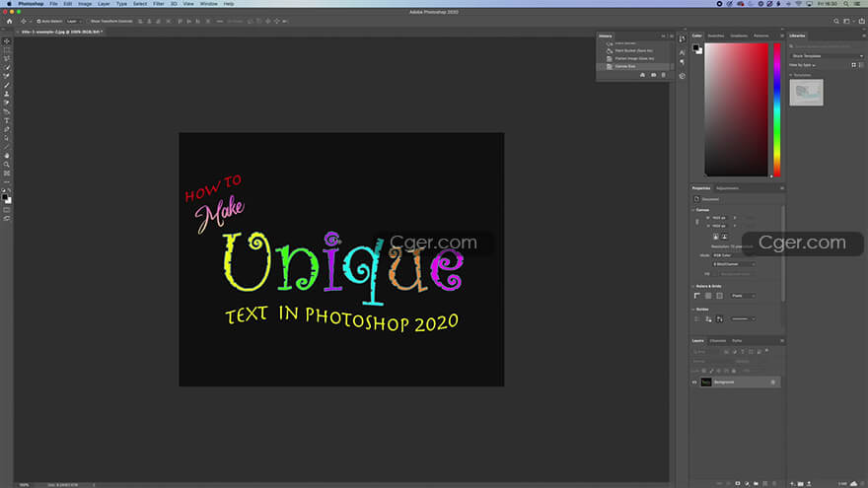This screenshot has height=488, width=868.
Task: Toggle rulers icon in Rulers & Grids
Action: coord(697,296)
